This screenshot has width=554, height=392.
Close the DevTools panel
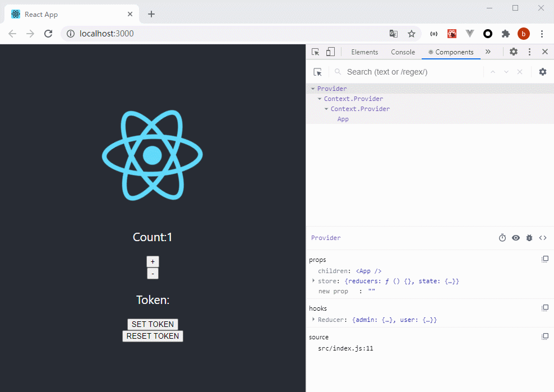coord(545,52)
